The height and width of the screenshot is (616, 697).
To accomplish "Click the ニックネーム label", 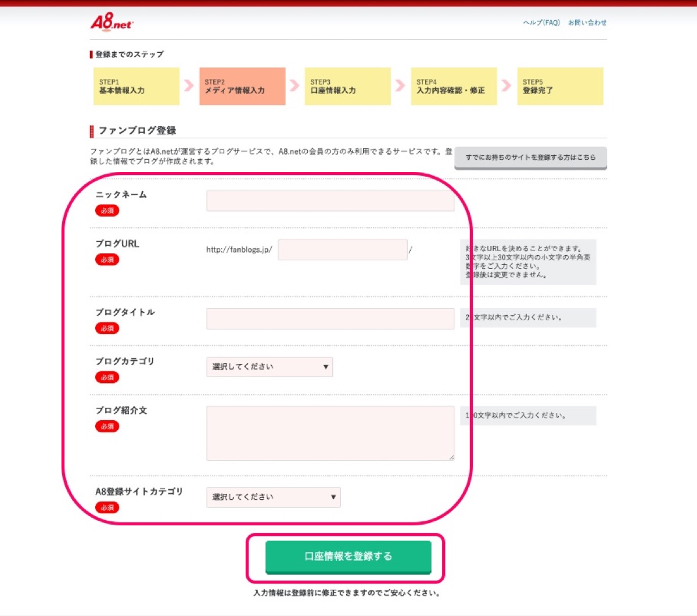I will point(121,195).
